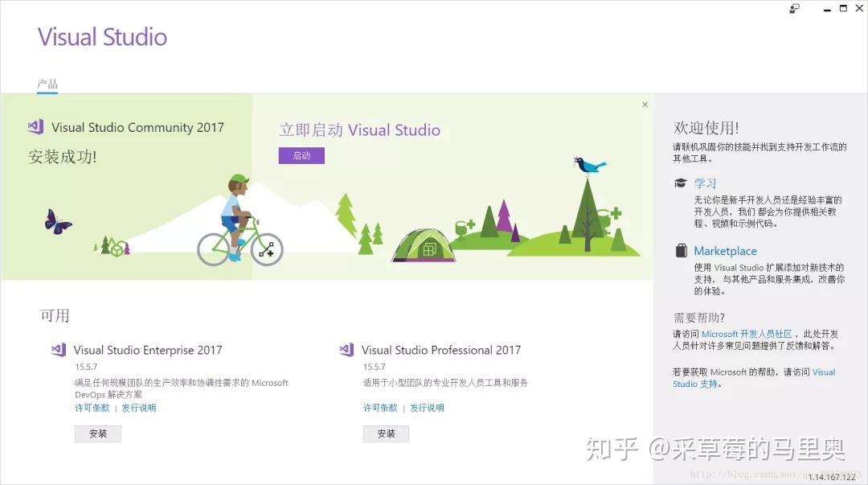Open Professional 2017 发行说明 release notes
The image size is (868, 485).
(x=428, y=408)
